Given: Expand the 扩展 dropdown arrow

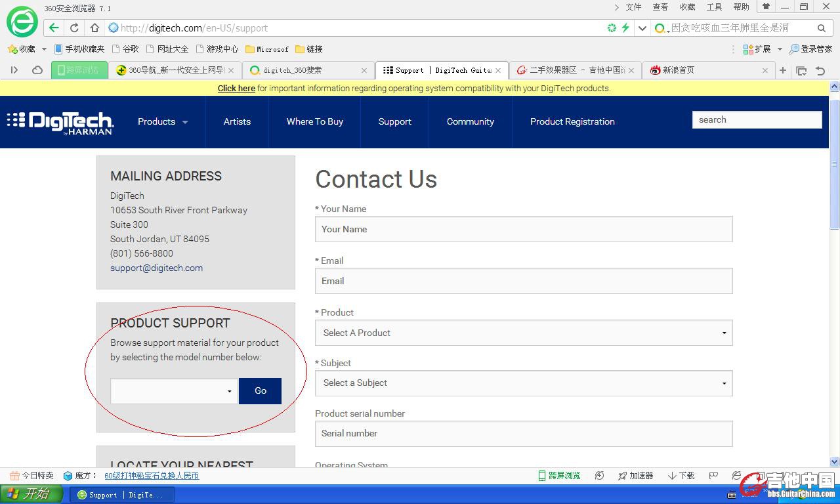Looking at the screenshot, I should [x=780, y=49].
